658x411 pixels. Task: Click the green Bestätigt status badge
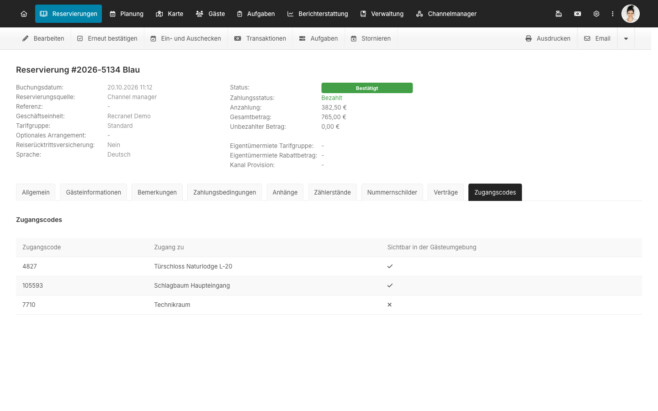367,88
